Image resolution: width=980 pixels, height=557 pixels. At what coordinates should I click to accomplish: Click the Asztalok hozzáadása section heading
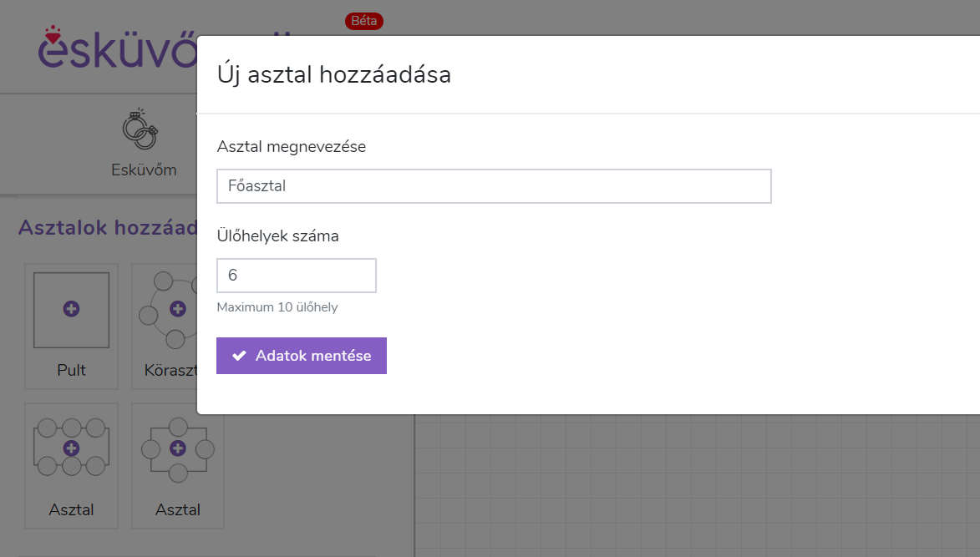click(x=108, y=227)
